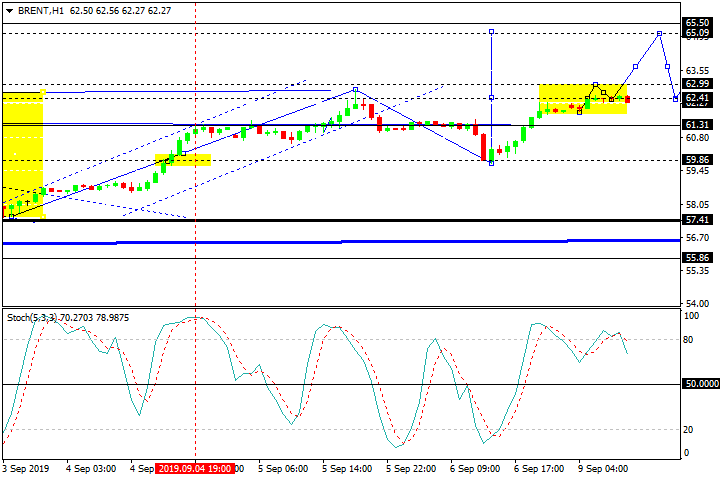
Task: Click the 62.41 current price label
Action: (697, 98)
